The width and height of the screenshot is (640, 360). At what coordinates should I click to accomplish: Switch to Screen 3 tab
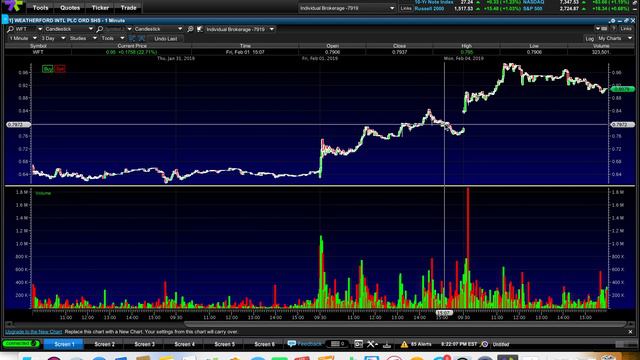click(x=144, y=344)
